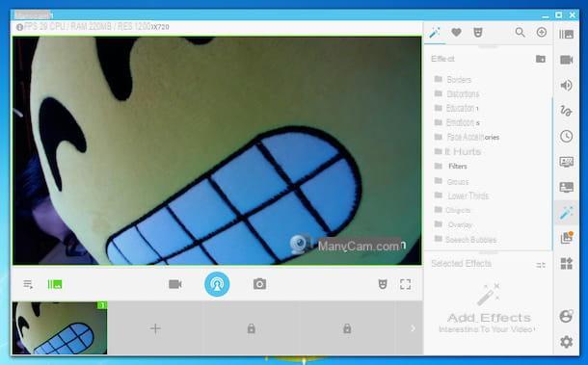Open the layout grid icon in sidebar

tap(566, 264)
